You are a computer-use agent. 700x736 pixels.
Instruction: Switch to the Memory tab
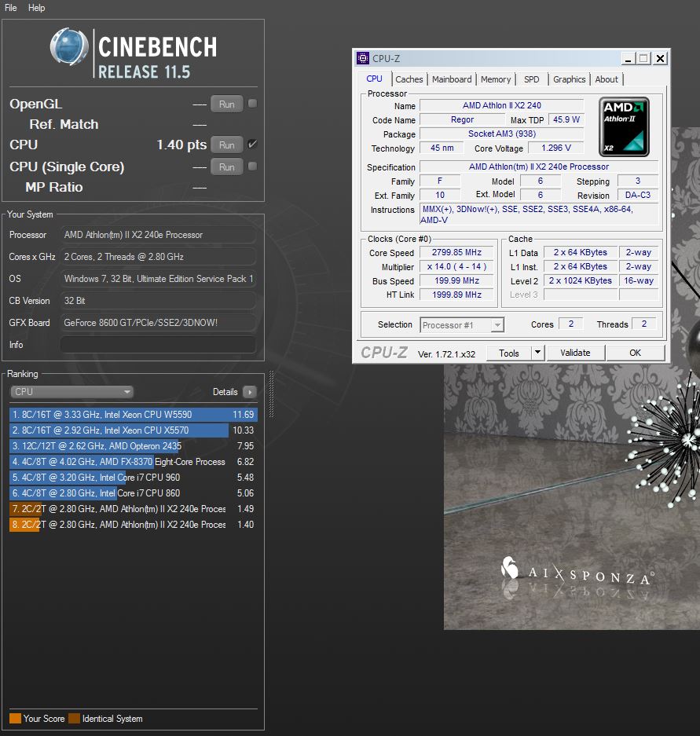(495, 79)
